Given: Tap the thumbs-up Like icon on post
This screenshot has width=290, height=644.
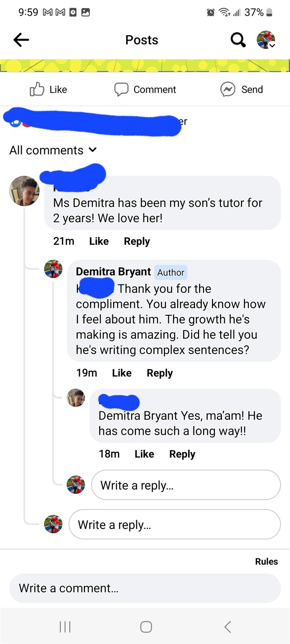Looking at the screenshot, I should click(x=37, y=89).
